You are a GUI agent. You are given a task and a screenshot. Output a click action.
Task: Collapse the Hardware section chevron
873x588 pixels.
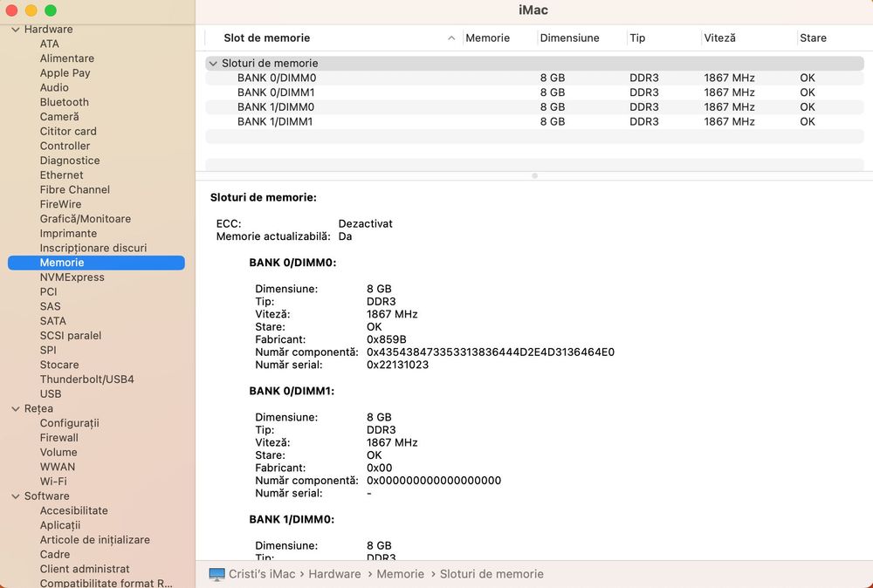pos(16,30)
